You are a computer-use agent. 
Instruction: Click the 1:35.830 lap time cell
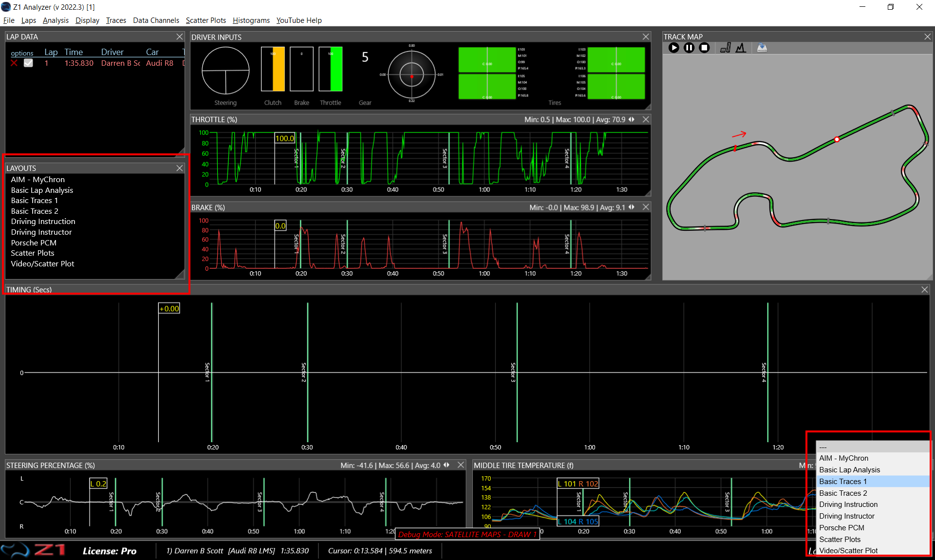pos(79,63)
